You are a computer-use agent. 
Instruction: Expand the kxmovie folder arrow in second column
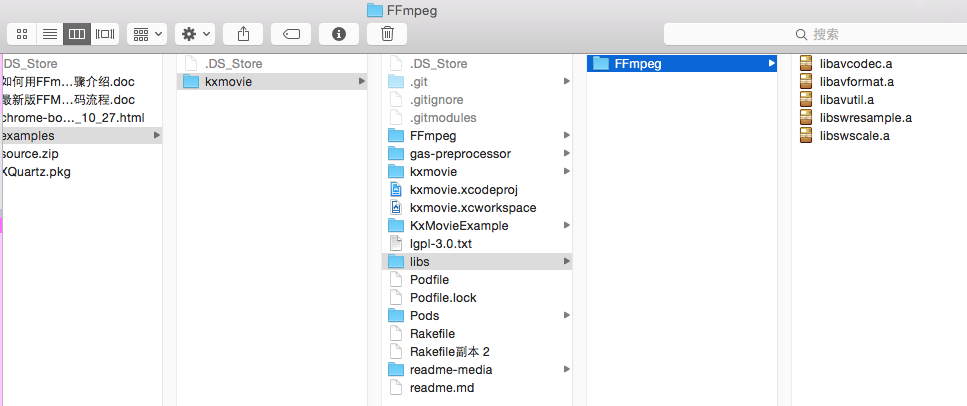click(x=361, y=81)
